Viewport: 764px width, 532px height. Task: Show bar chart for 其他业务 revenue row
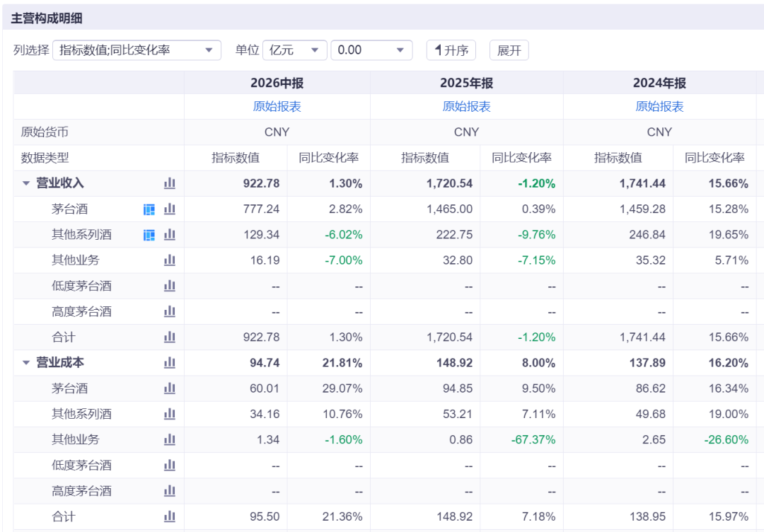170,260
